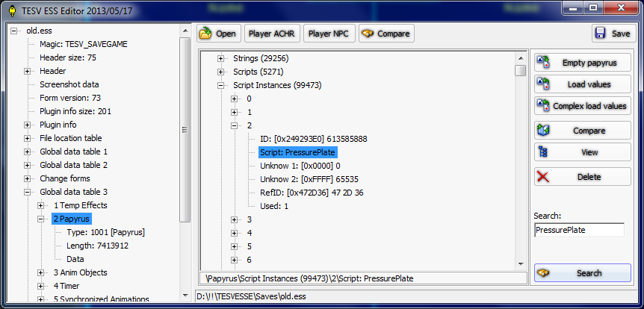Select Magic: TESV_SAVEGAME row
Image resolution: width=644 pixels, height=309 pixels.
pos(84,44)
